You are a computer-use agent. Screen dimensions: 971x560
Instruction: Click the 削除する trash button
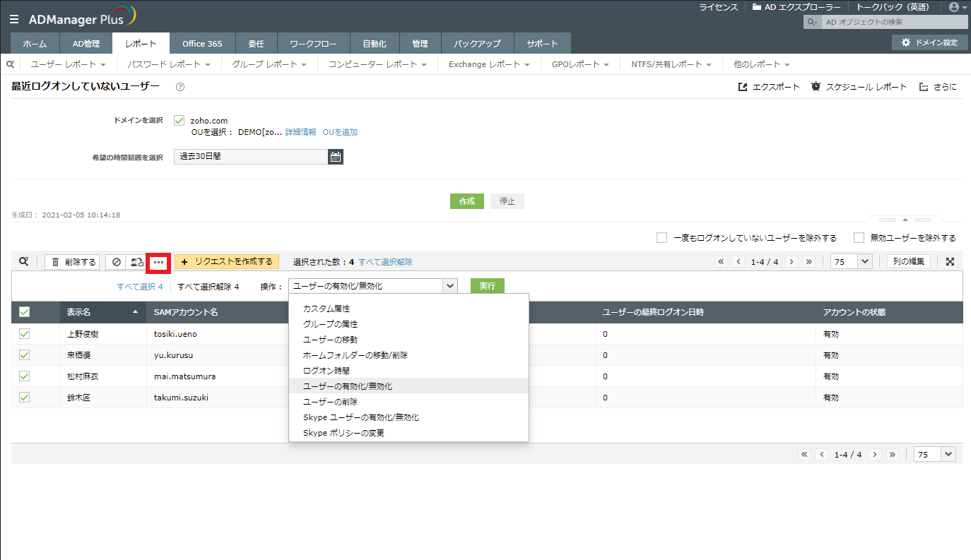72,262
